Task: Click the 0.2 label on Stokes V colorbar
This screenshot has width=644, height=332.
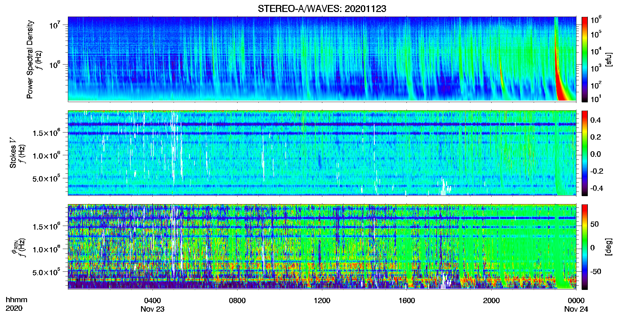Action: 595,137
